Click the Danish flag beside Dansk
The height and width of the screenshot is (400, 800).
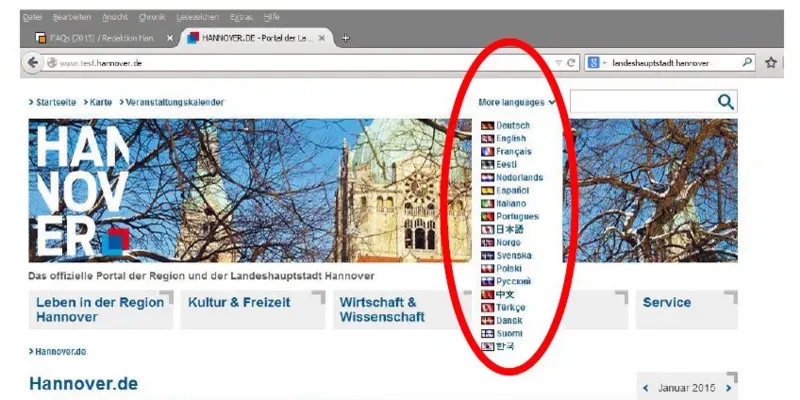(488, 321)
